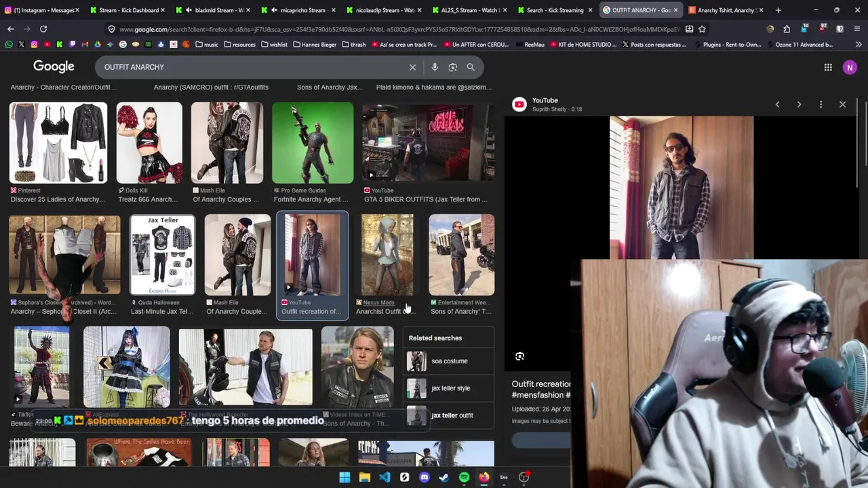
Task: Switch to Search - Kick Streaming tab
Action: pos(553,10)
